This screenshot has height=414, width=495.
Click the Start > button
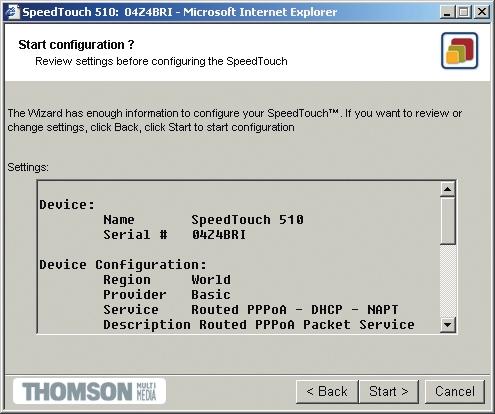[x=389, y=392]
